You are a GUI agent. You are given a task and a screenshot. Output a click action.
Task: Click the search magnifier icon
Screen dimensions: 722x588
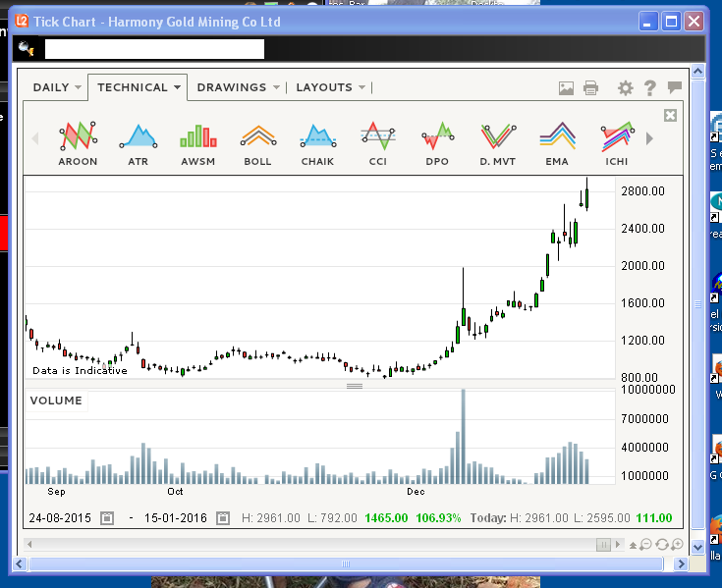pyautogui.click(x=27, y=49)
